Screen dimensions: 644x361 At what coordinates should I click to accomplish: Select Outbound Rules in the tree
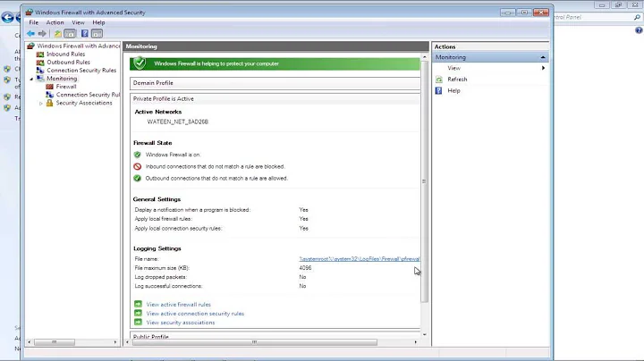pyautogui.click(x=68, y=63)
